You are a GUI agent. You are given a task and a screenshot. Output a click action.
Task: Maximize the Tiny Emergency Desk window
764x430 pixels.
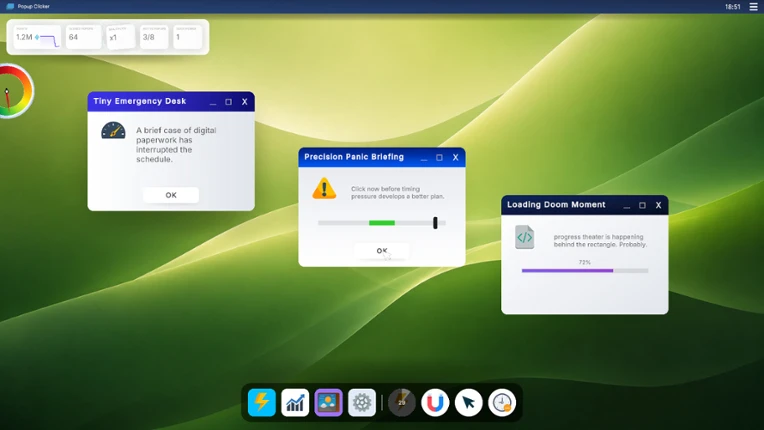[229, 102]
